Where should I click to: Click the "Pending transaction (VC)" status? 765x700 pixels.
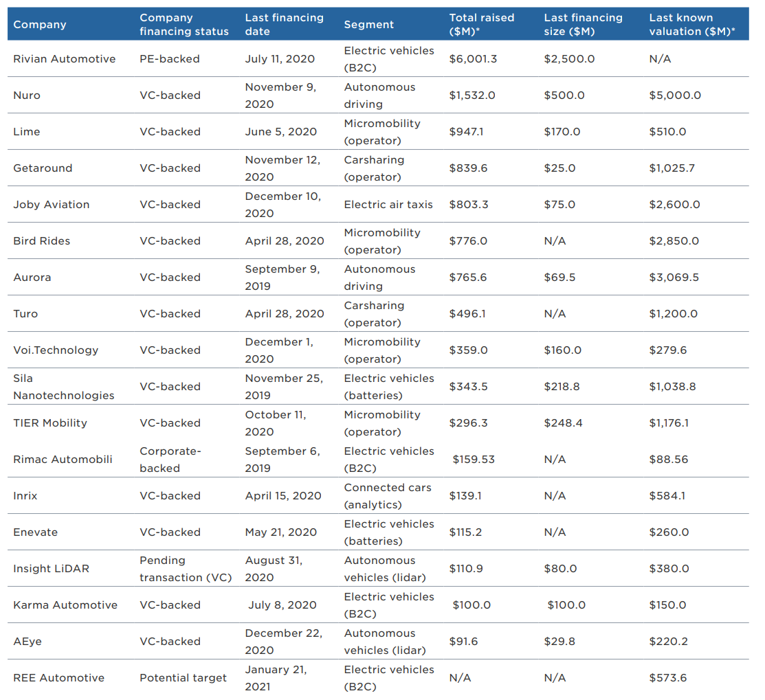(x=186, y=569)
